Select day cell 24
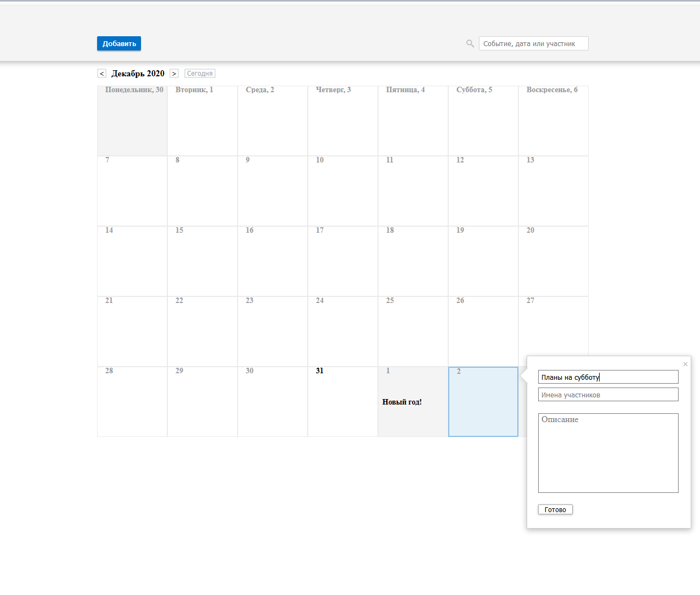Image resolution: width=700 pixels, height=595 pixels. [x=343, y=332]
